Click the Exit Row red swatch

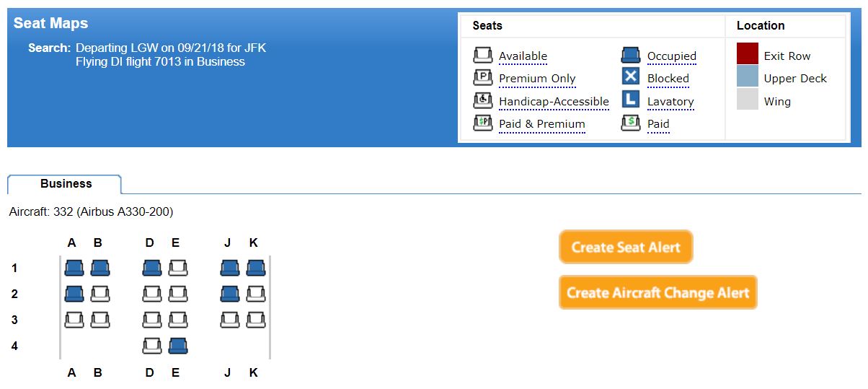(748, 55)
